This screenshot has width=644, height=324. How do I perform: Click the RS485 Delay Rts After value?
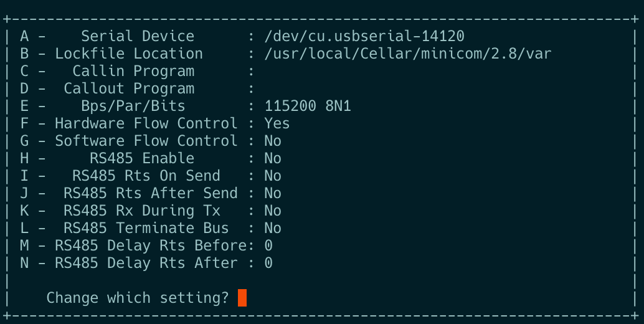tap(268, 263)
